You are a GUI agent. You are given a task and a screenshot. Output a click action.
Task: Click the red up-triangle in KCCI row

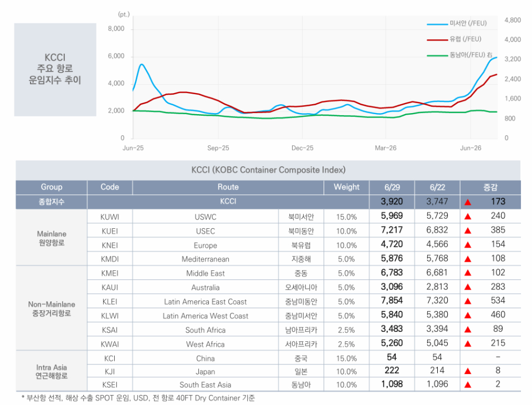[468, 202]
